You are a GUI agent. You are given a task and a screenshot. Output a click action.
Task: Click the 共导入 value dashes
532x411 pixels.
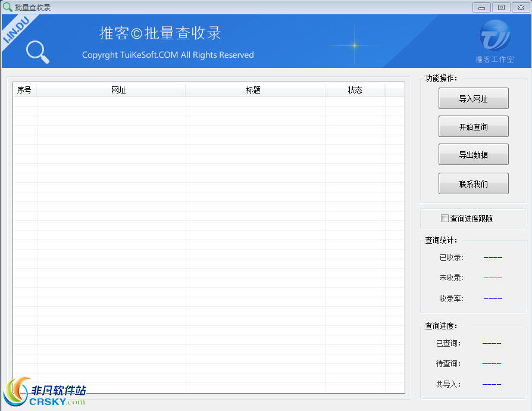[492, 385]
